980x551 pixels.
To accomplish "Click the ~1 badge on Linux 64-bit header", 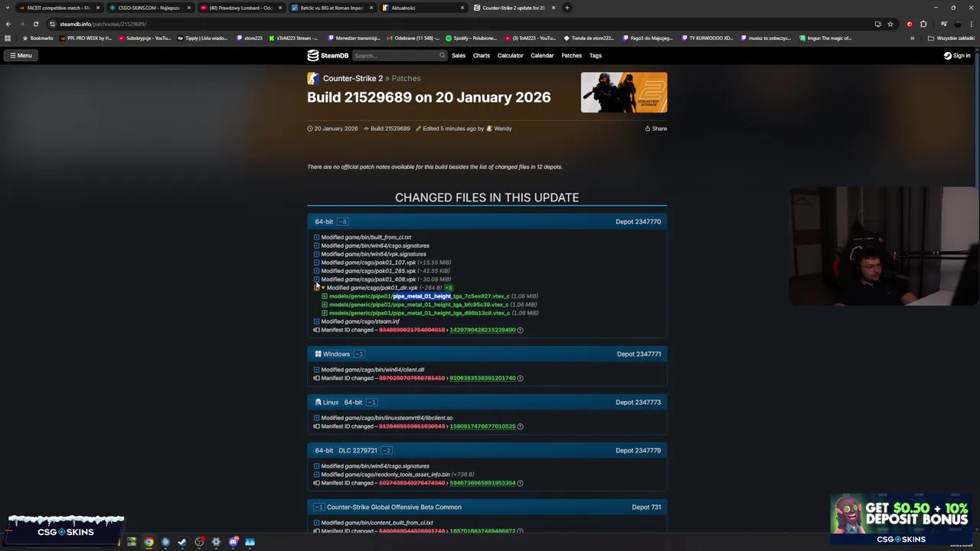I will (x=371, y=402).
